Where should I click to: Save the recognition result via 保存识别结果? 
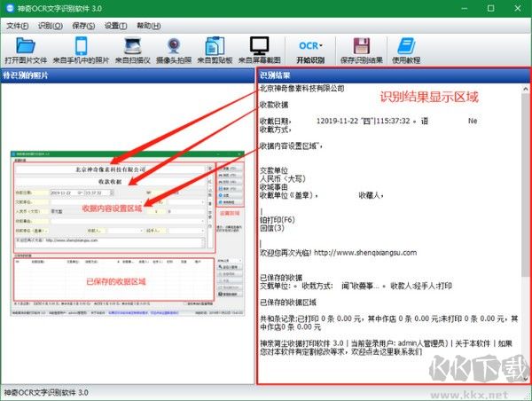[x=362, y=51]
